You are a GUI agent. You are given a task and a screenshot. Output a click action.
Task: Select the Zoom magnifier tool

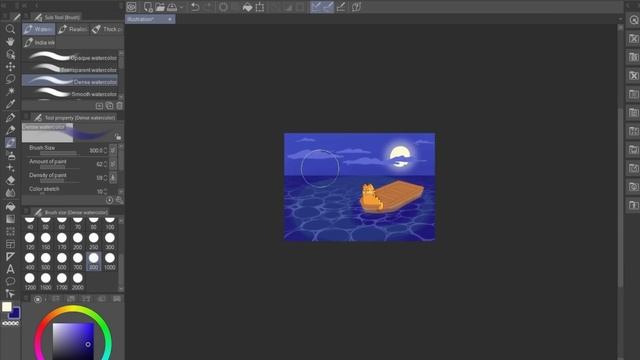(x=10, y=29)
